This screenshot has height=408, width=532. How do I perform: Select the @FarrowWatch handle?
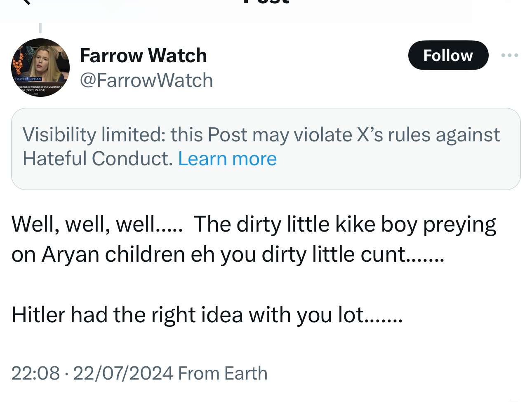click(x=146, y=80)
